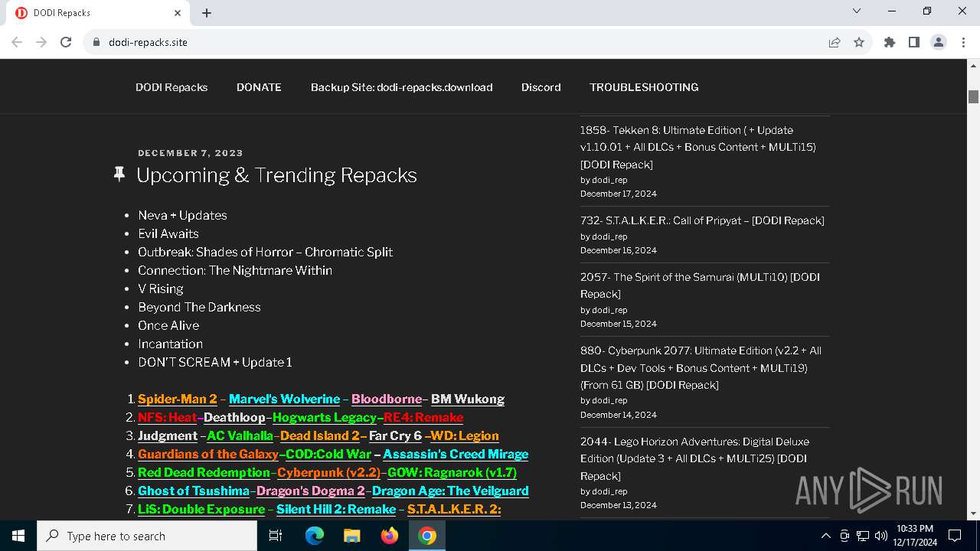
Task: Open the Tekken 8: Ultimate Edition sidebar post
Action: coord(698,147)
